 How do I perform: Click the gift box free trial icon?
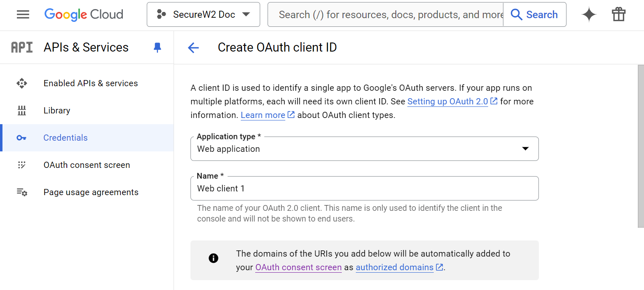coord(618,14)
